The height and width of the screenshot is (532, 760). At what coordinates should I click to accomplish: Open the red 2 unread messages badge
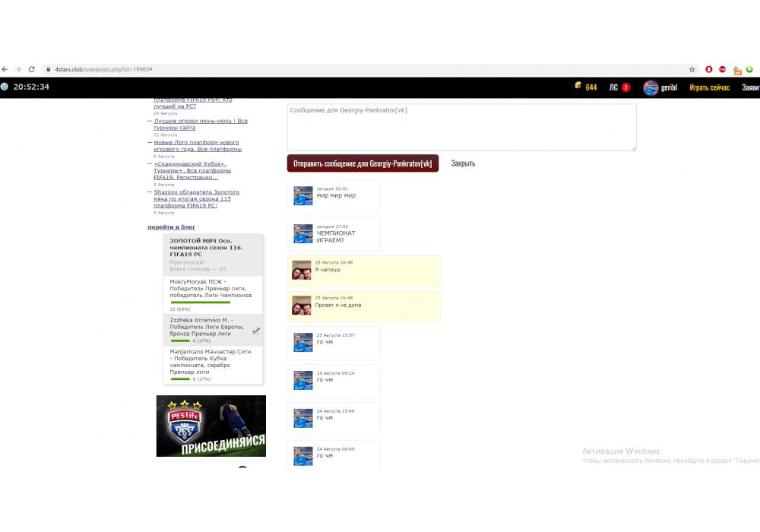pyautogui.click(x=625, y=87)
